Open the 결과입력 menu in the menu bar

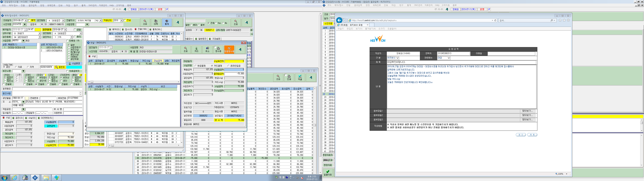click(x=33, y=5)
